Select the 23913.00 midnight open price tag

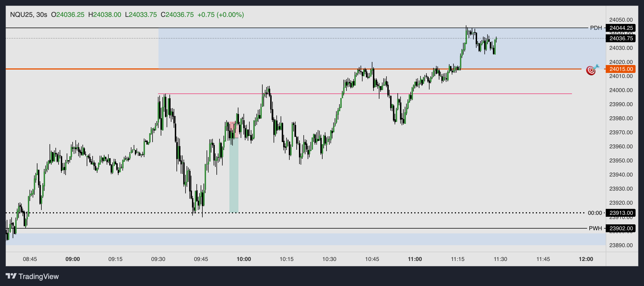point(621,213)
